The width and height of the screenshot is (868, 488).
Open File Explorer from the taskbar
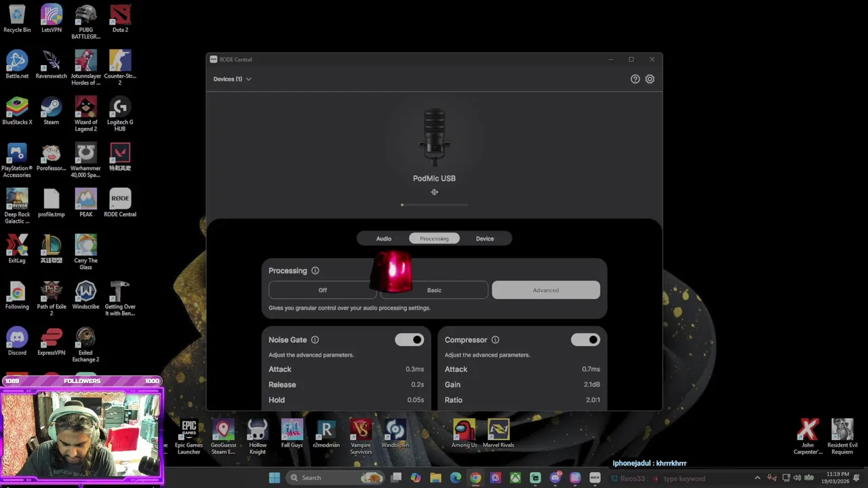click(435, 478)
